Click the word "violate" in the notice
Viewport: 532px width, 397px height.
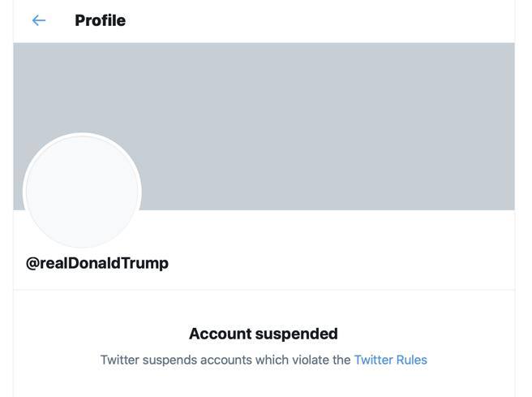click(x=309, y=360)
